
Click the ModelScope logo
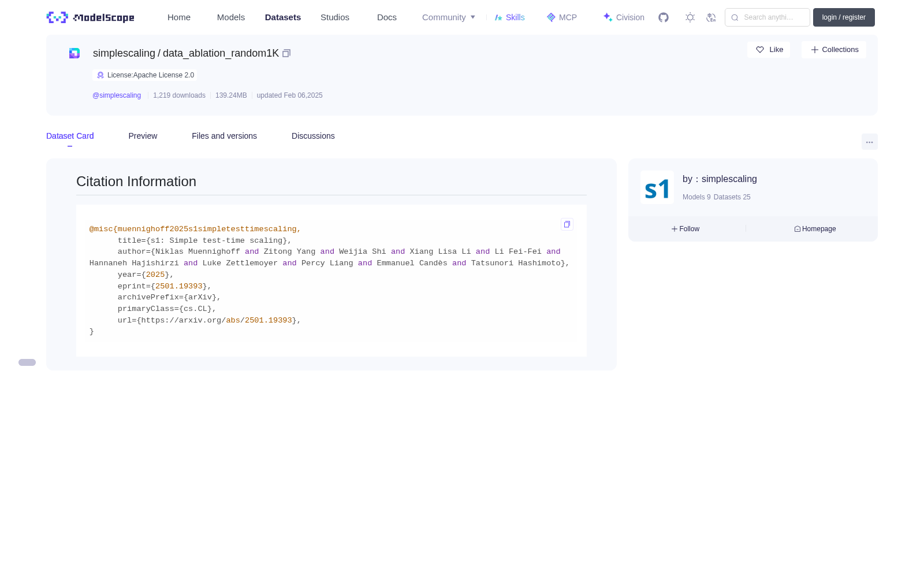pyautogui.click(x=91, y=17)
